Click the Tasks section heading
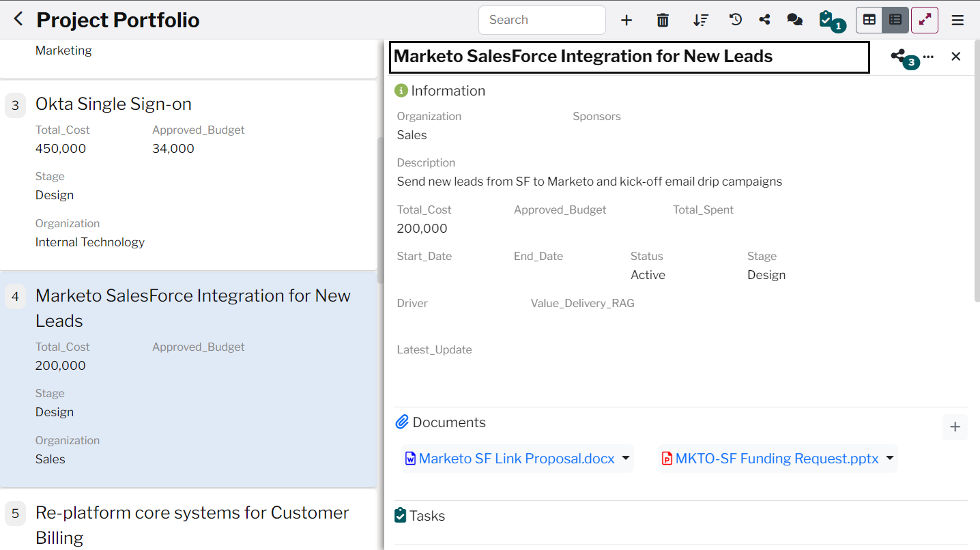 coord(427,516)
